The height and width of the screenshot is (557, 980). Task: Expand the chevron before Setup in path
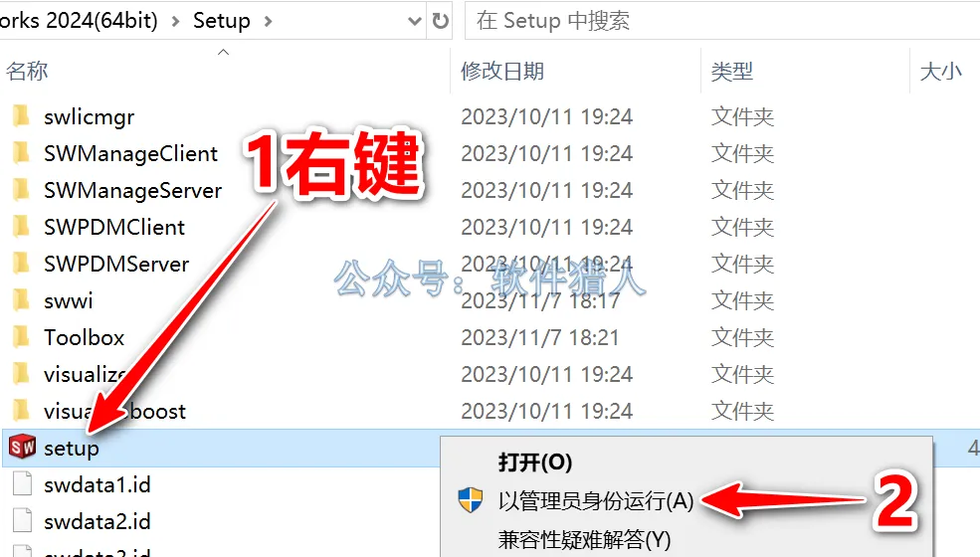[175, 21]
